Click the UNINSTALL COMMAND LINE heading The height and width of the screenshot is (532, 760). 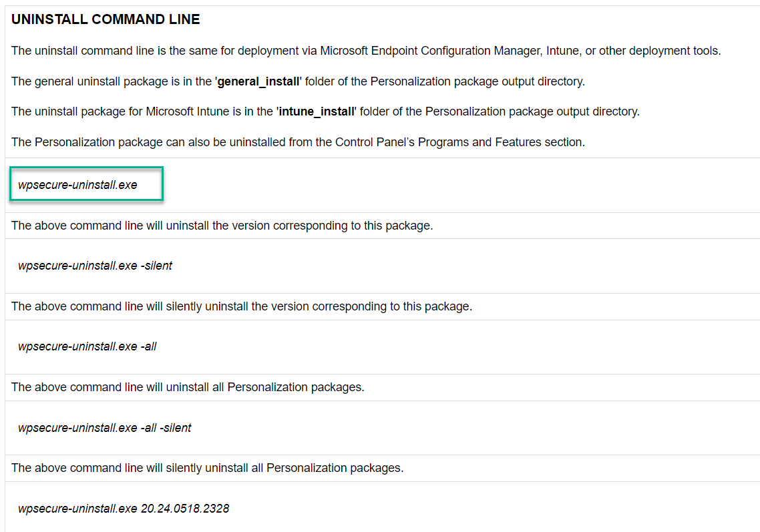pos(106,20)
